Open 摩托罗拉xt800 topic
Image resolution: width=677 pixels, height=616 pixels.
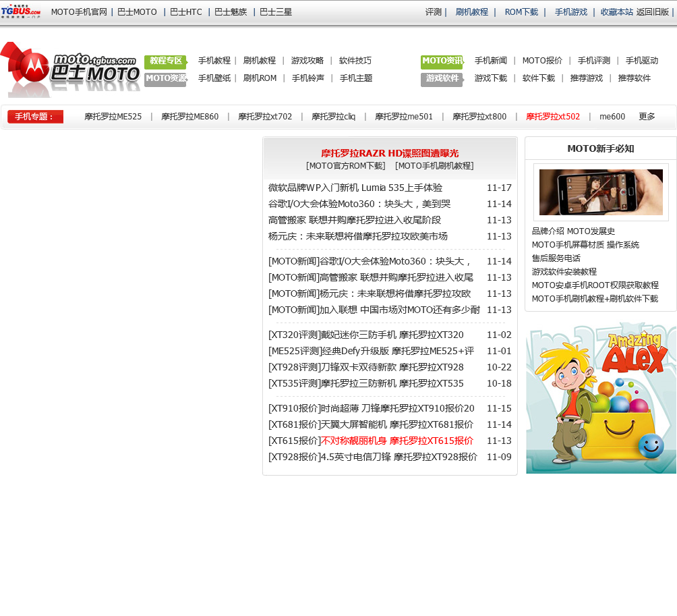click(x=479, y=117)
